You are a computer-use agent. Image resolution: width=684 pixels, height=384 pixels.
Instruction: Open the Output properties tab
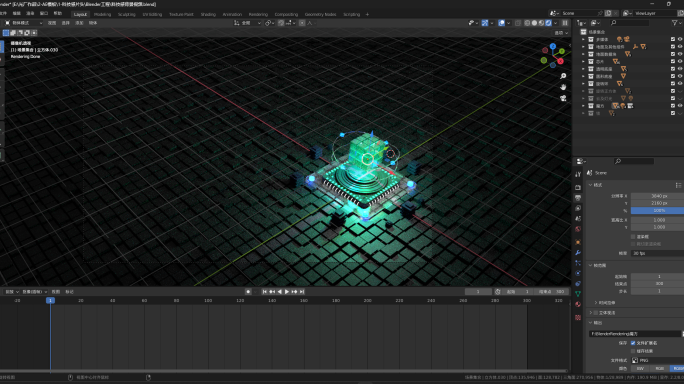point(578,198)
